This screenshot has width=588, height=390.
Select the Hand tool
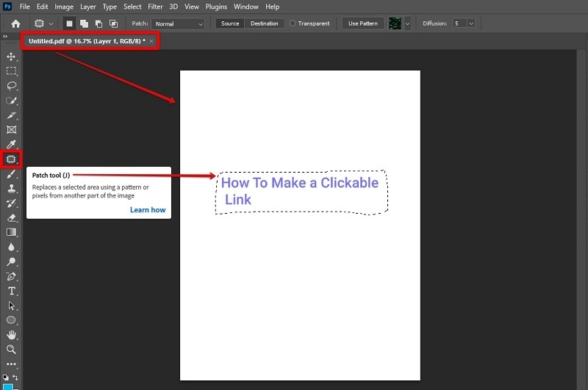pyautogui.click(x=12, y=335)
